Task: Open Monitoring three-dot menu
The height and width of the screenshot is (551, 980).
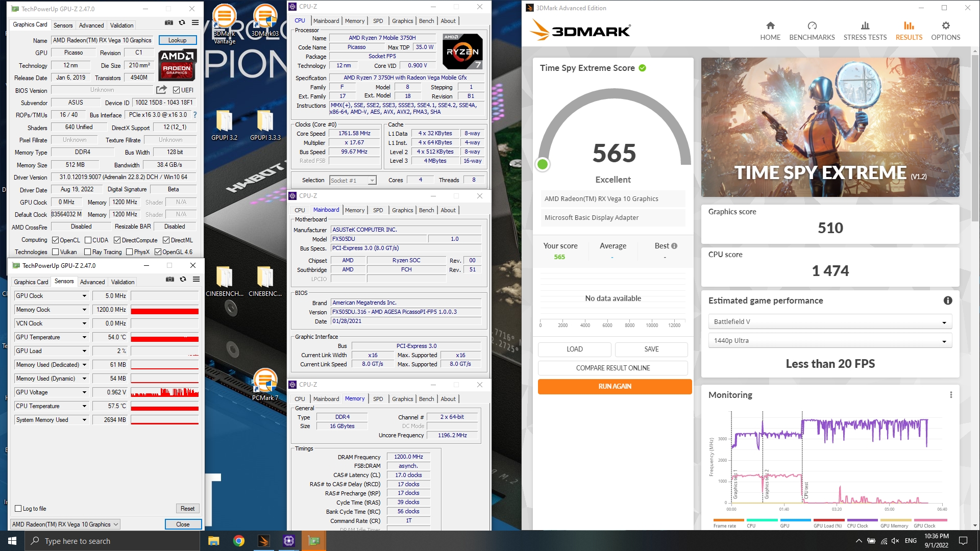Action: pyautogui.click(x=950, y=395)
